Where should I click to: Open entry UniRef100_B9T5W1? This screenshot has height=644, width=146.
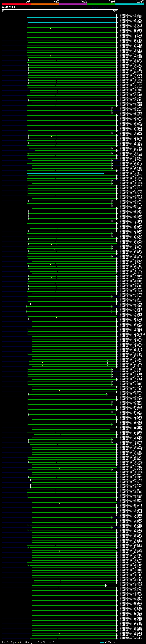[x=131, y=48]
